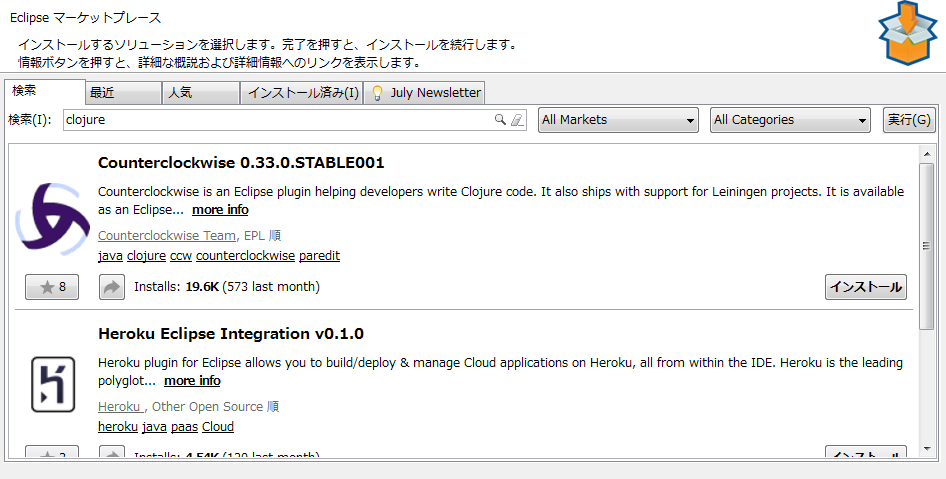Click the paas tag link

click(x=184, y=427)
